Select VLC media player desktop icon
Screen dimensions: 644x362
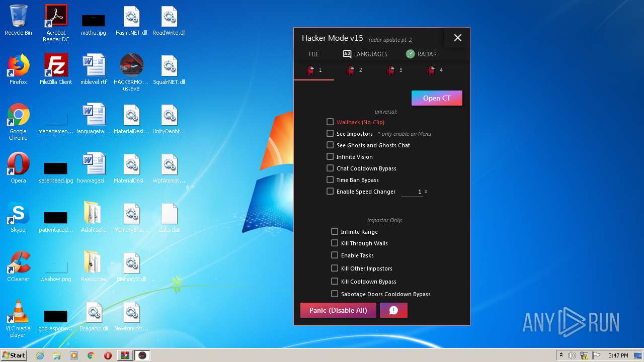coord(18,319)
